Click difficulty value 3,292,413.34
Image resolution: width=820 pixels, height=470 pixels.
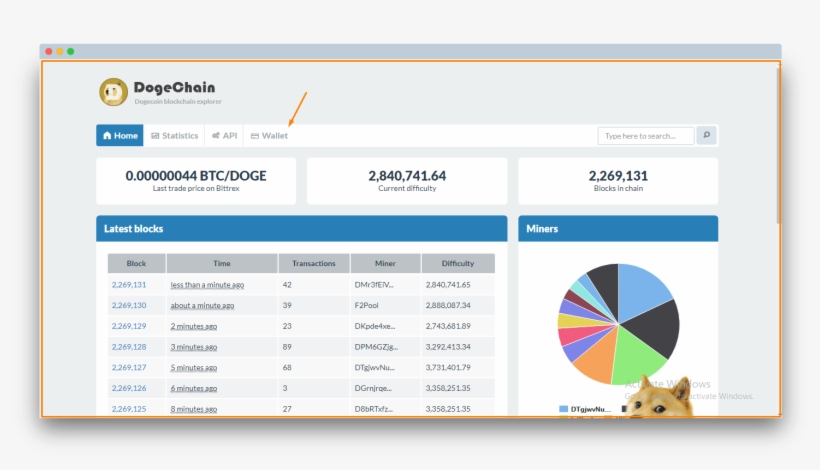[448, 347]
